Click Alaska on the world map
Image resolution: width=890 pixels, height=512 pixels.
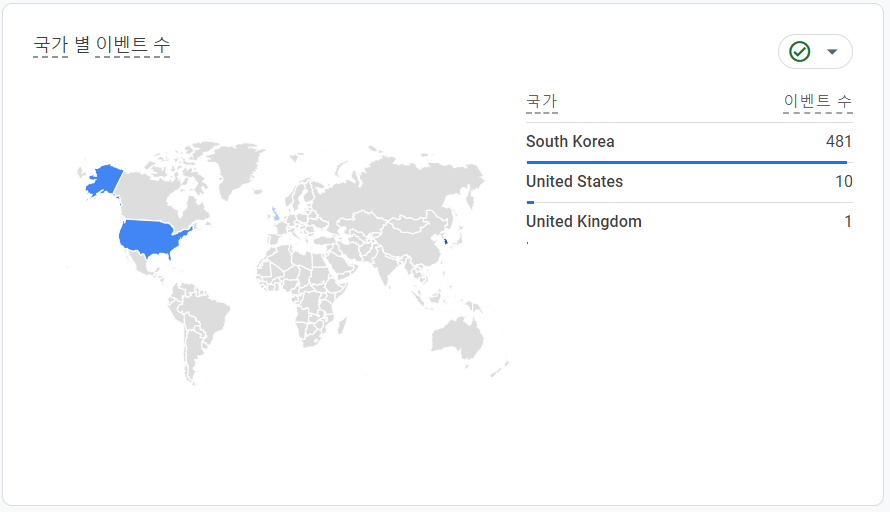coord(103,181)
